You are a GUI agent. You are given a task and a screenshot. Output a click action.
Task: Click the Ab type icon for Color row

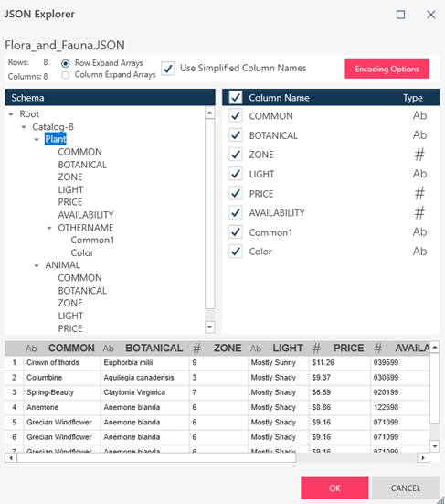419,252
